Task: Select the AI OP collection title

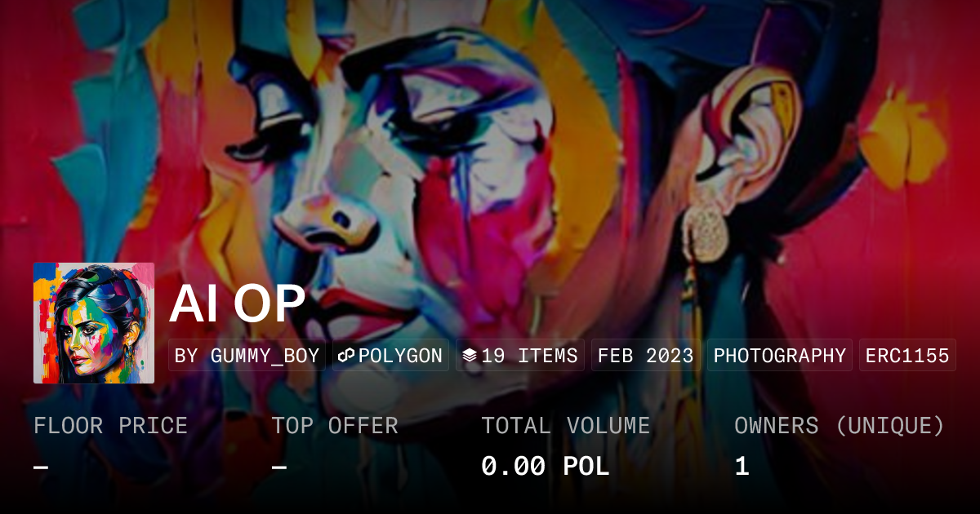Action: point(238,304)
